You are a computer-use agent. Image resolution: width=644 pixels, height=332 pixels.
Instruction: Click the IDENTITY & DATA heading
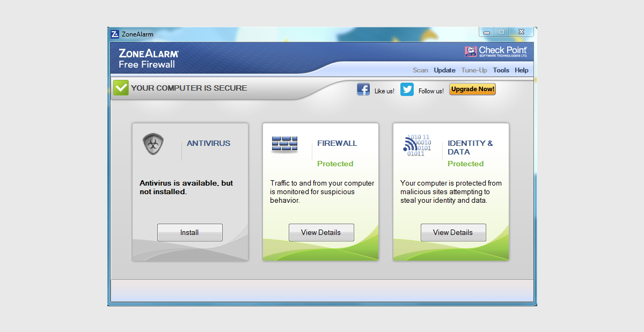tap(470, 147)
